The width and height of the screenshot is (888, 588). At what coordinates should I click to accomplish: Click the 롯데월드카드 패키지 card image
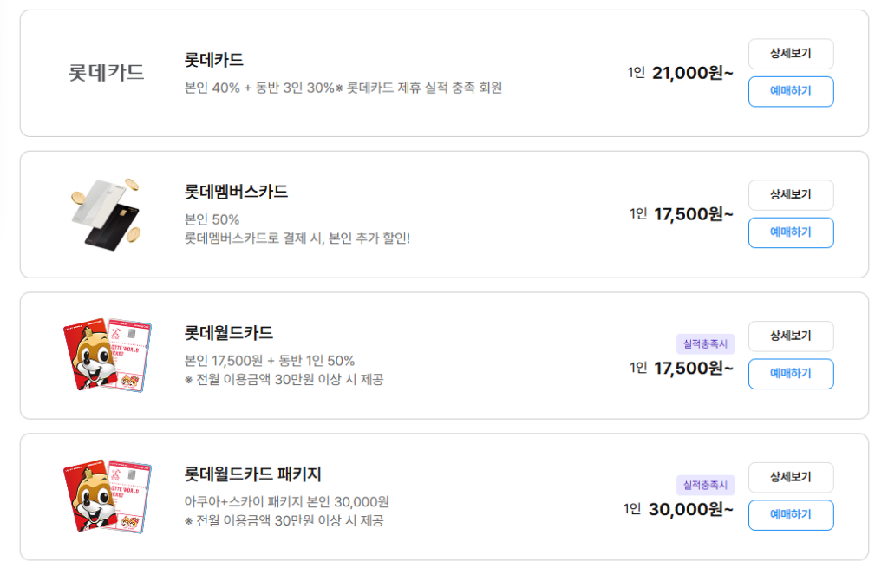click(108, 495)
